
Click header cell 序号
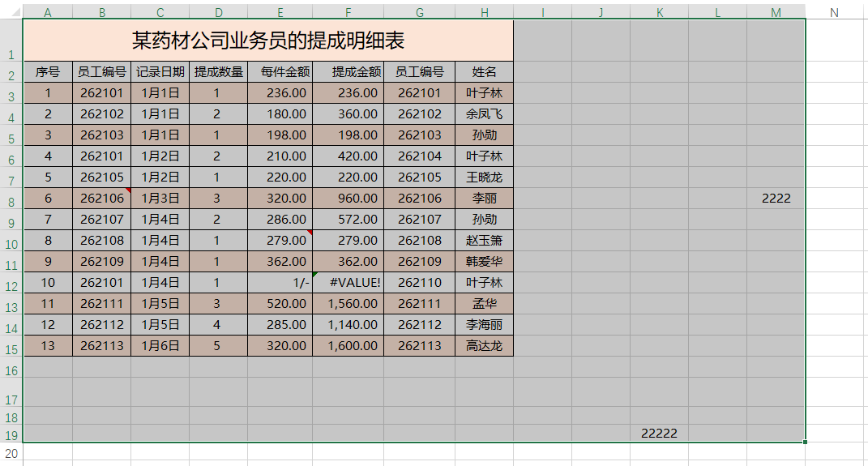(x=48, y=72)
